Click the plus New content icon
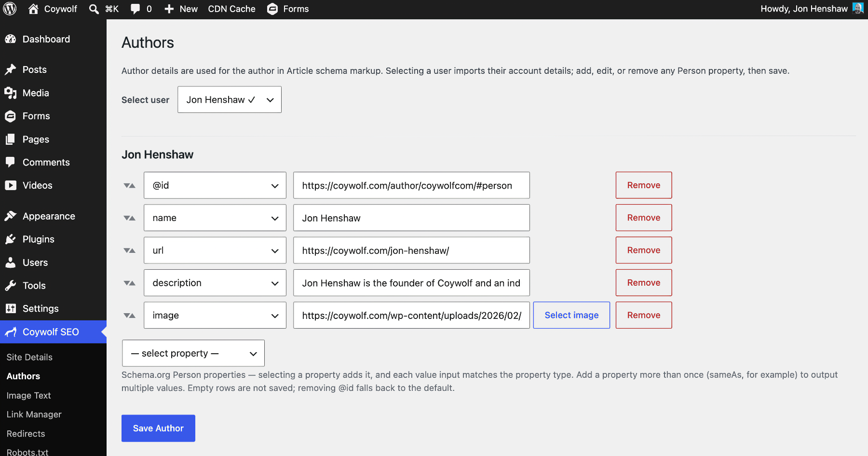The height and width of the screenshot is (456, 868). pos(169,9)
